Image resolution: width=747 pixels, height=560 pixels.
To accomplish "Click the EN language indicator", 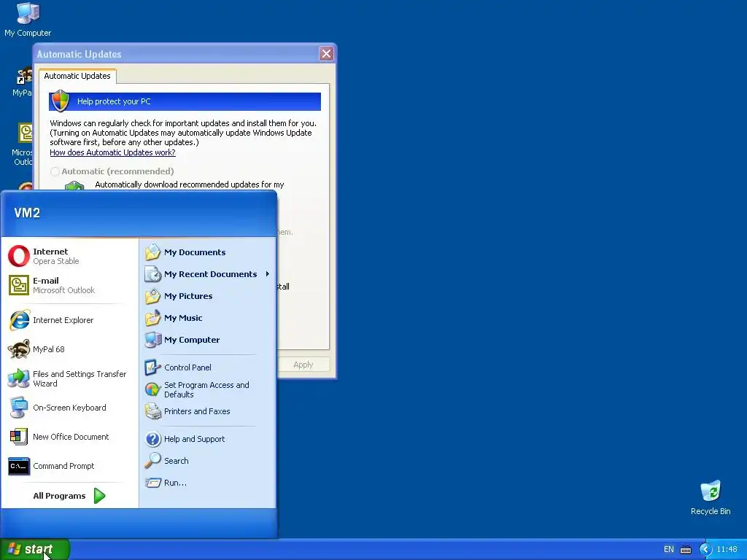I will pyautogui.click(x=669, y=550).
